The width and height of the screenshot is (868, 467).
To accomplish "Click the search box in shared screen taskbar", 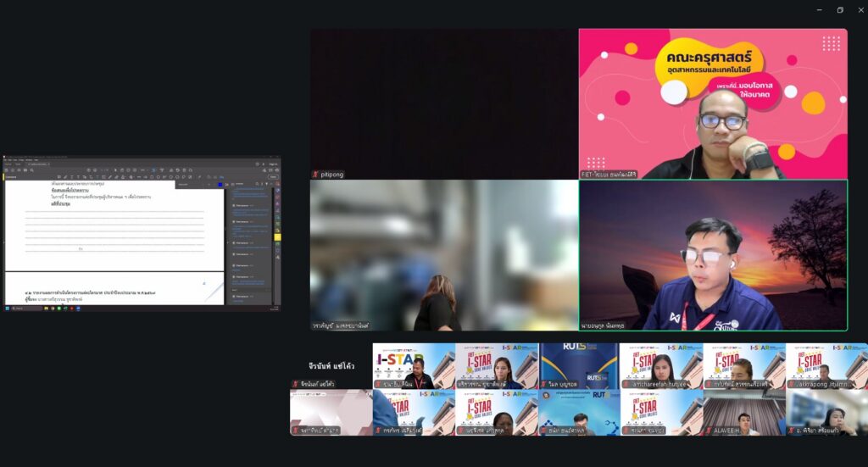I will [25, 309].
